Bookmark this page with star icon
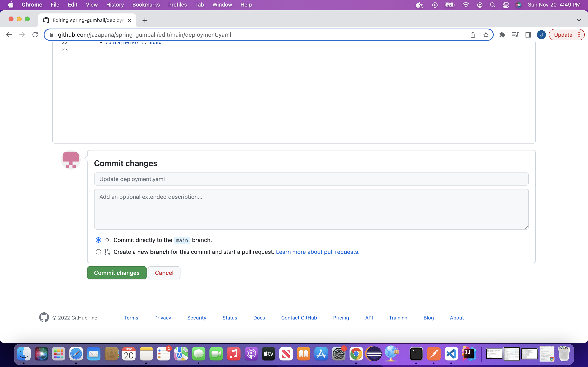 click(486, 35)
